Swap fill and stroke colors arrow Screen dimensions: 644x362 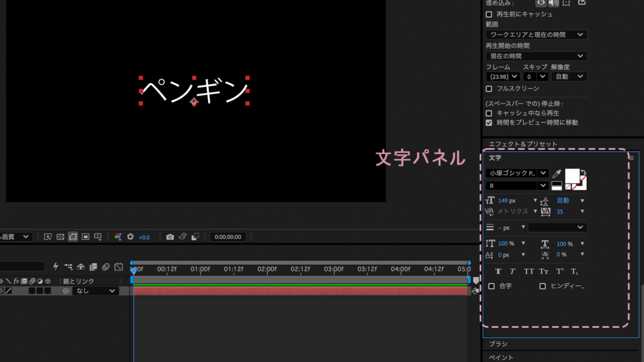(584, 172)
